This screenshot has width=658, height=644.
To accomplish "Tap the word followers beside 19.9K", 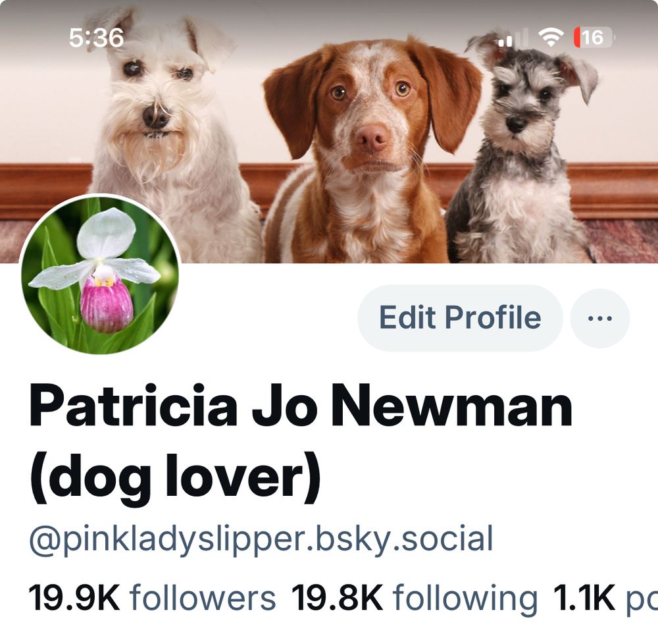I will pyautogui.click(x=203, y=598).
